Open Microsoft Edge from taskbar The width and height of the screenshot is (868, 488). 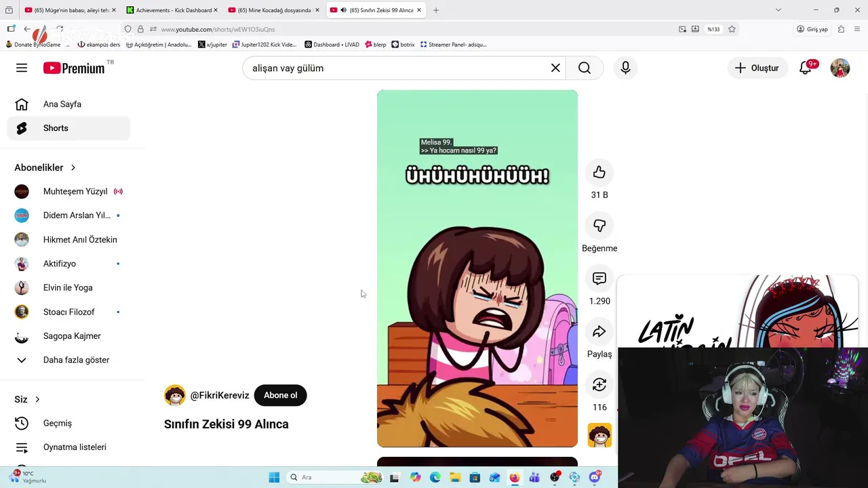click(x=435, y=477)
